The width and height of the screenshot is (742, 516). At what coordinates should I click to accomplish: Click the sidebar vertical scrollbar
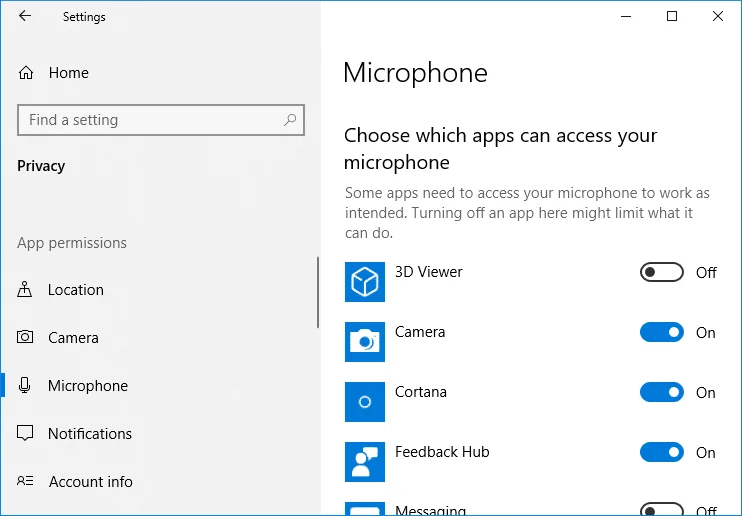(x=318, y=293)
